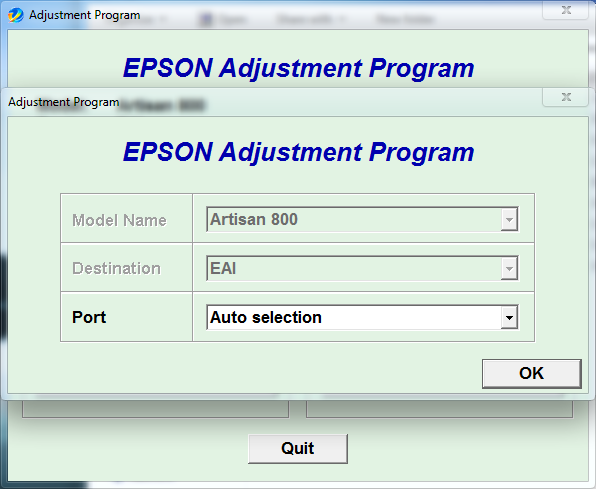Open the Port dropdown arrow
The image size is (596, 489).
coord(509,317)
